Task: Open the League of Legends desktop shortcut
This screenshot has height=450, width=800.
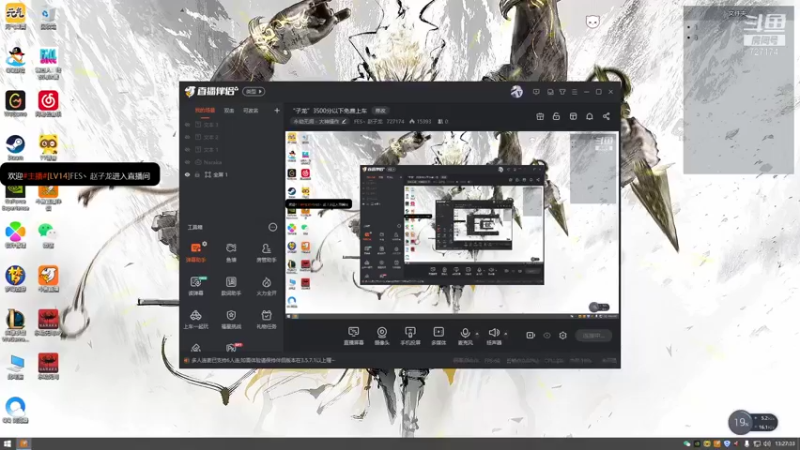Action: click(x=15, y=325)
